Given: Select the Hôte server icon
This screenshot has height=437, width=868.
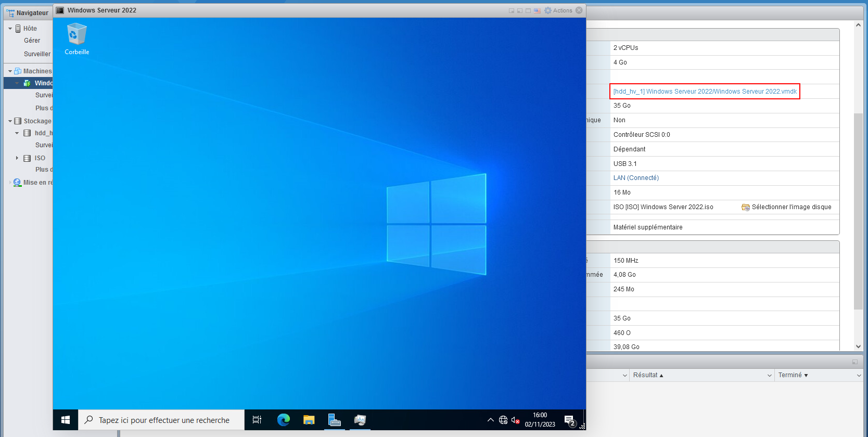Looking at the screenshot, I should (18, 29).
